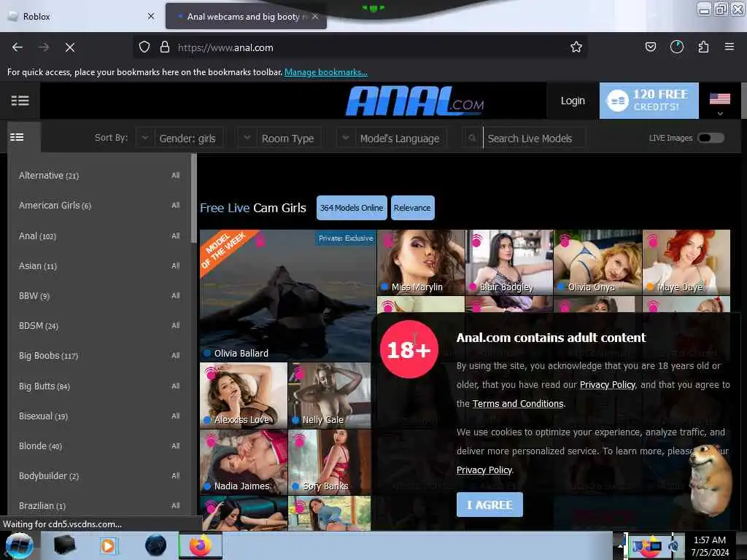Select the Bodybuilder category

tap(49, 475)
